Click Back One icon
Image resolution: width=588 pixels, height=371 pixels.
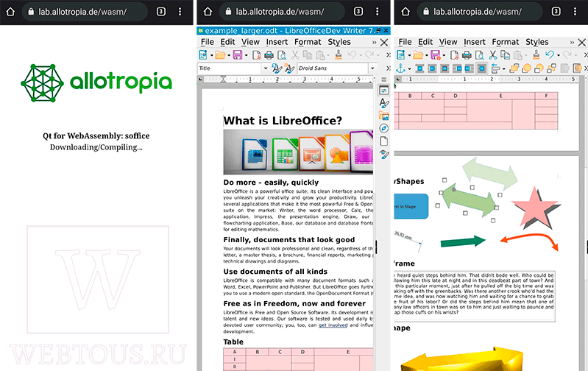(x=539, y=68)
